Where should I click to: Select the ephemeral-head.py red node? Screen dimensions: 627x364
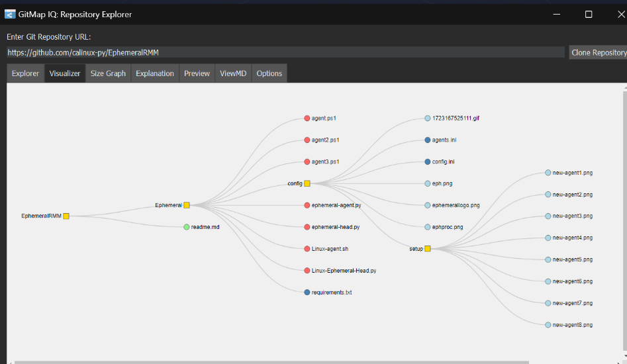[x=307, y=227]
